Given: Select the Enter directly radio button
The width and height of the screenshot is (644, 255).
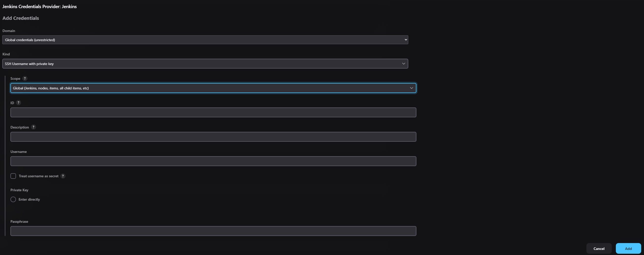Looking at the screenshot, I should point(13,199).
